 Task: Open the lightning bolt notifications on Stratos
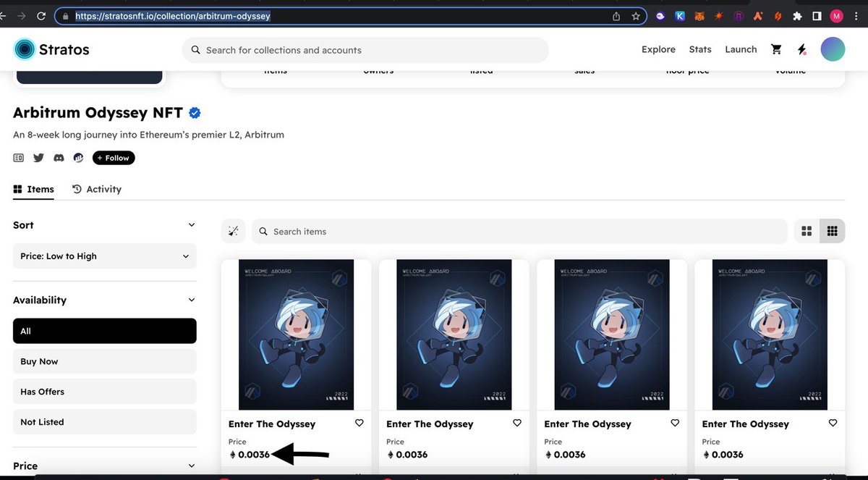pyautogui.click(x=802, y=49)
